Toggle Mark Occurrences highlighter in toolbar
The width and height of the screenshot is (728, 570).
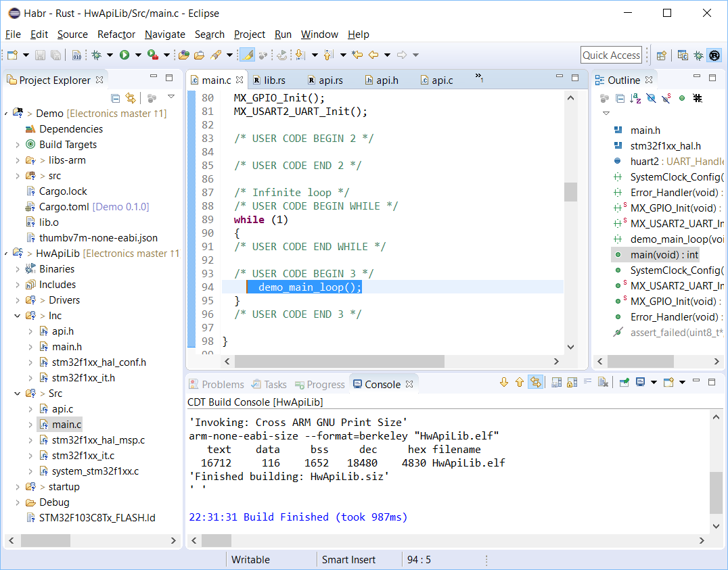coord(247,55)
